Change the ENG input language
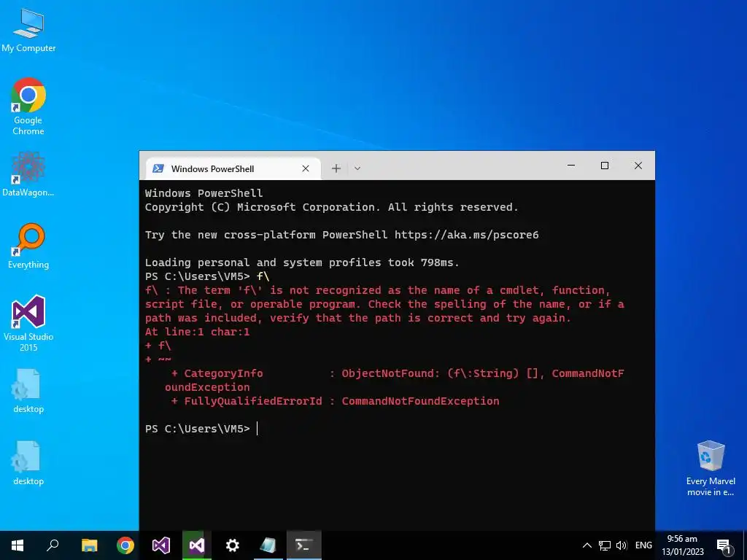747x560 pixels. (x=643, y=545)
